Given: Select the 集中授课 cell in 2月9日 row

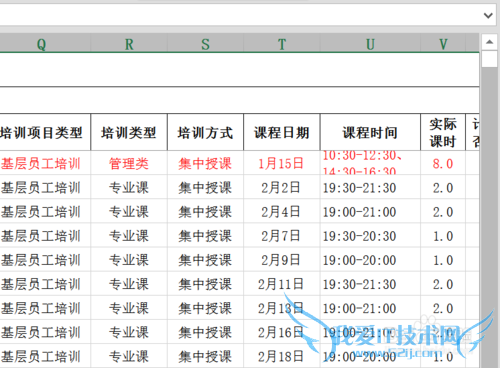Looking at the screenshot, I should coord(205,260).
